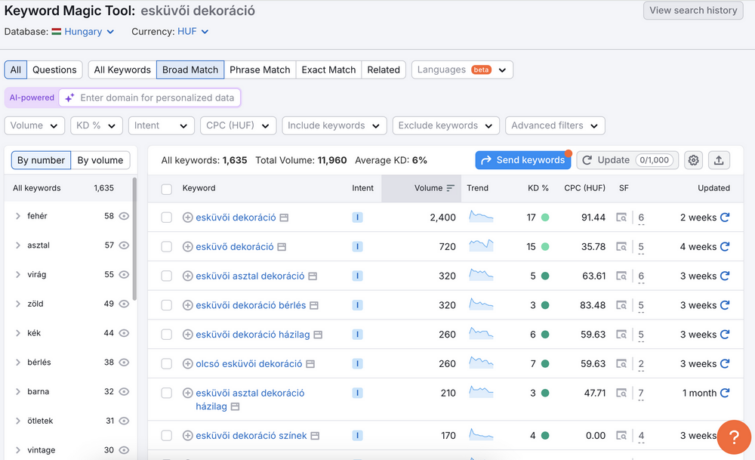755x460 pixels.
Task: Refresh the esküvői dekoráció row data
Action: tap(725, 218)
